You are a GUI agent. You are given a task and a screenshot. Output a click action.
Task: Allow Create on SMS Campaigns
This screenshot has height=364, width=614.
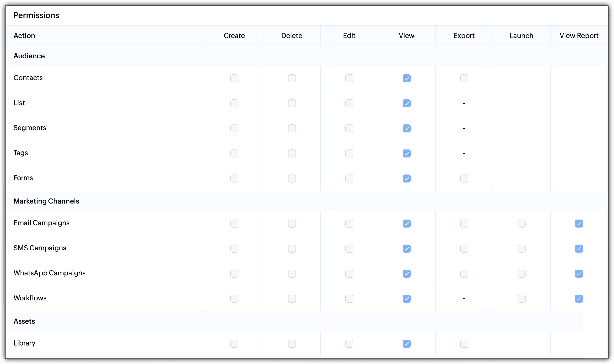pos(234,249)
